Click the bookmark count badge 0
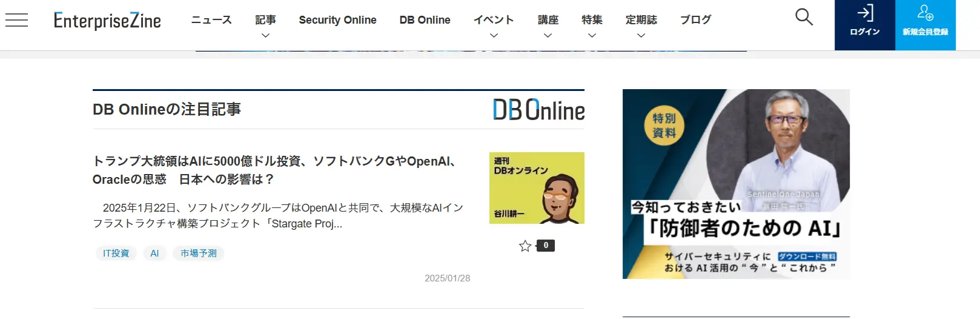Screen dimensions: 980x319 tap(546, 246)
